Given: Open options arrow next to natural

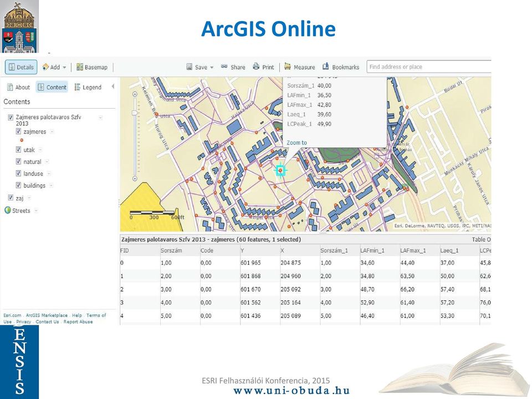Looking at the screenshot, I should 47,162.
